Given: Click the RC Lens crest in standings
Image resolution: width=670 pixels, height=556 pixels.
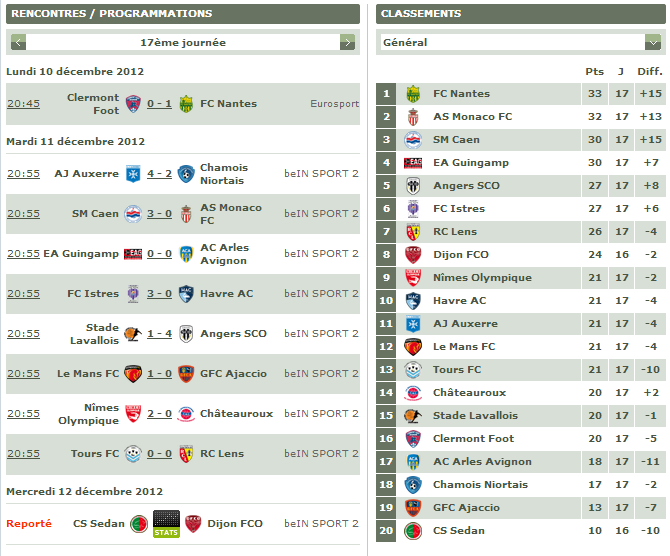Looking at the screenshot, I should pos(413,232).
